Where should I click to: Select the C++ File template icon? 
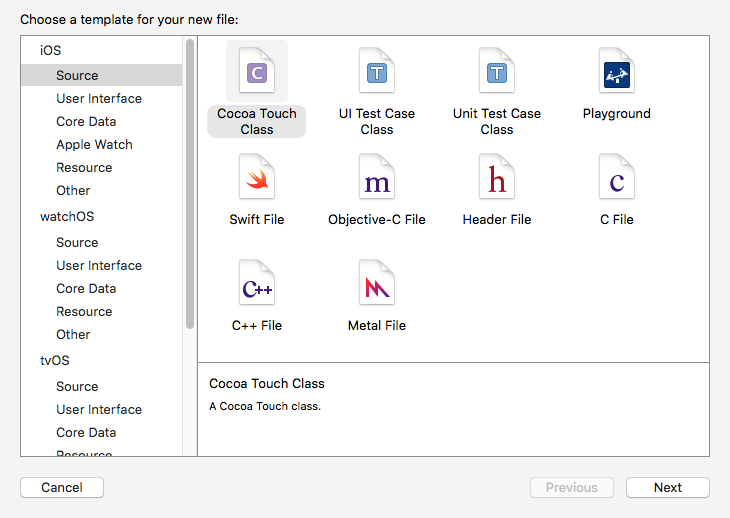coord(257,284)
